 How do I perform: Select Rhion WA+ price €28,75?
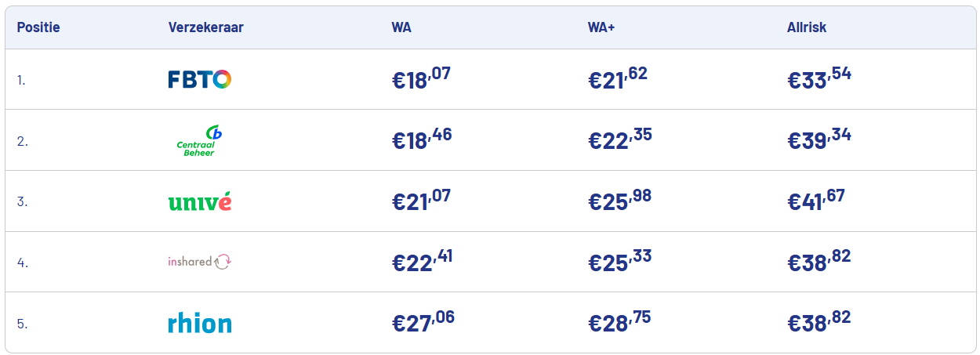(619, 321)
